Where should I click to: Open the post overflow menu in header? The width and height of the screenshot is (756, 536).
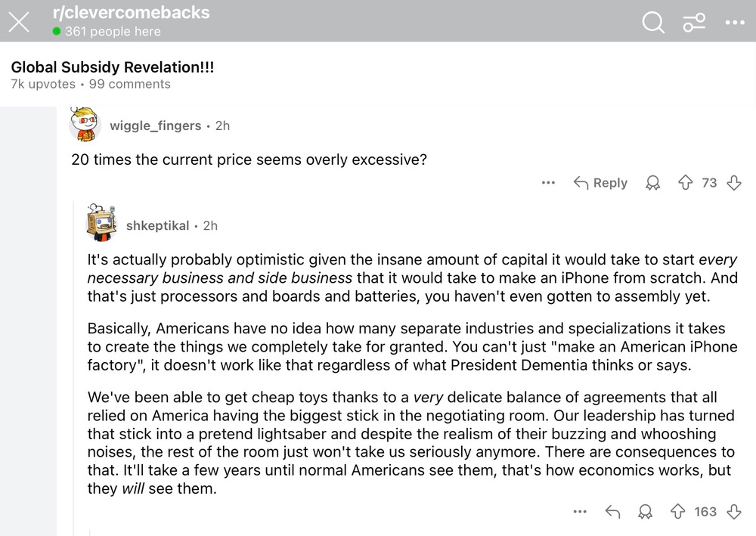pyautogui.click(x=735, y=22)
